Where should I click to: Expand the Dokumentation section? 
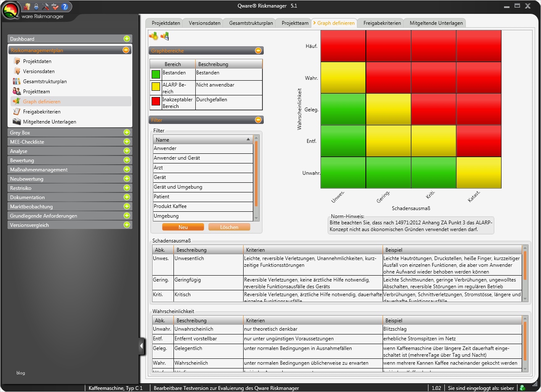click(x=126, y=197)
